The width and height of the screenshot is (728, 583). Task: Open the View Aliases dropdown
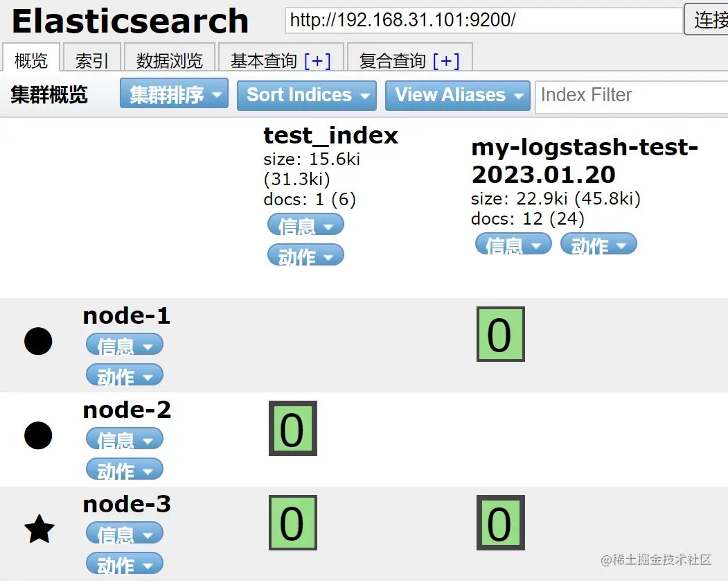pyautogui.click(x=458, y=95)
